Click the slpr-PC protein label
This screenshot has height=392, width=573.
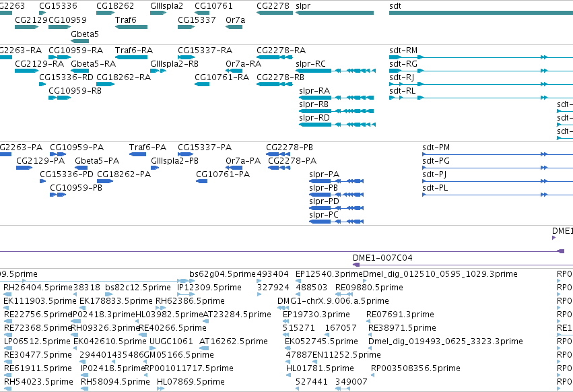(324, 215)
